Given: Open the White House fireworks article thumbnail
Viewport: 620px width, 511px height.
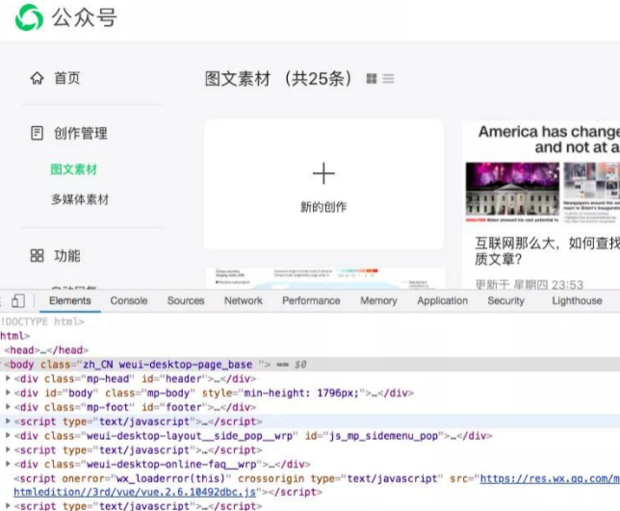Looking at the screenshot, I should point(512,191).
